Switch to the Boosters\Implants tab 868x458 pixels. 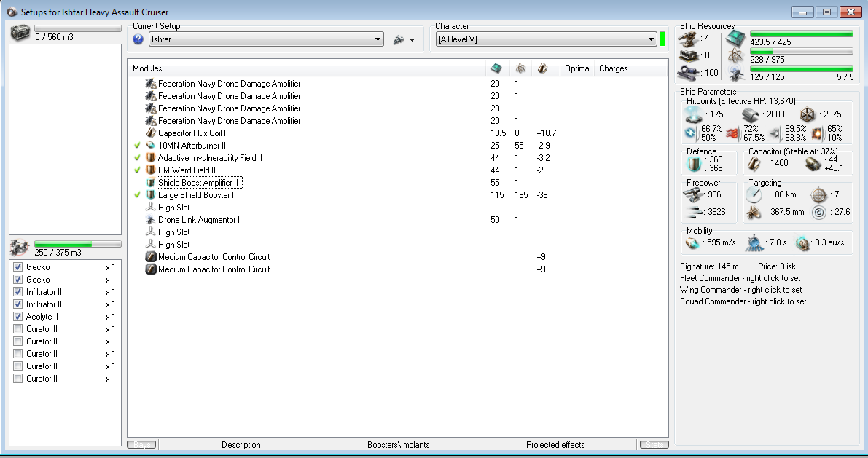(x=398, y=445)
